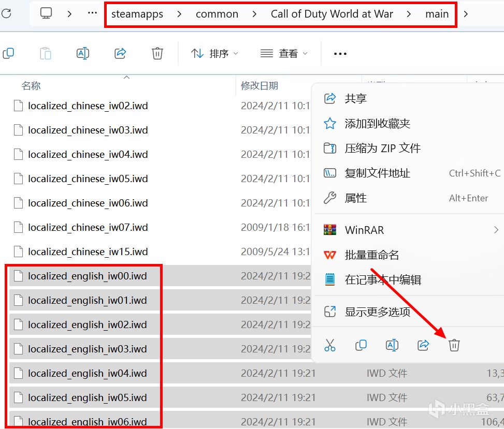
Task: Click the refresh icon in address bar
Action: (6, 13)
